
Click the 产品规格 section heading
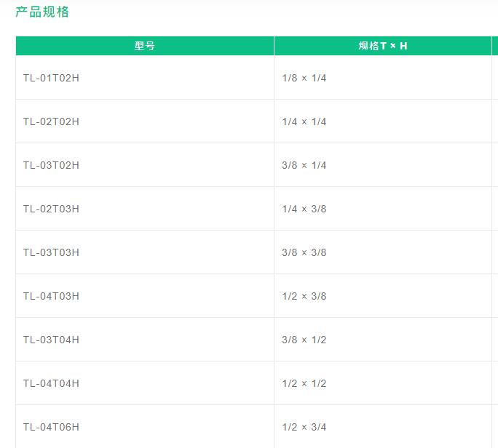(42, 12)
